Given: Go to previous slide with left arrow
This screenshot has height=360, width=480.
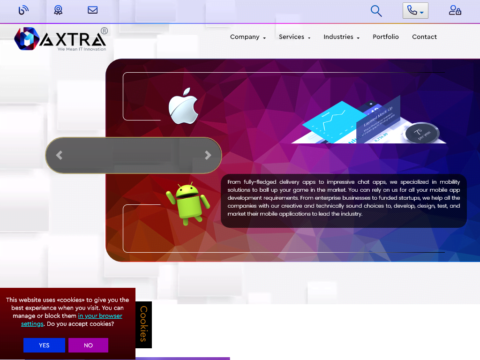Looking at the screenshot, I should coord(59,155).
